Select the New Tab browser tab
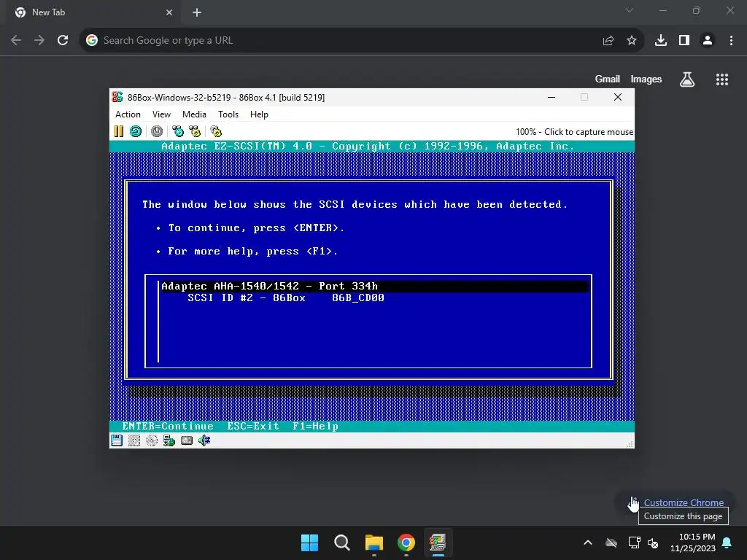The image size is (747, 560). pyautogui.click(x=93, y=12)
